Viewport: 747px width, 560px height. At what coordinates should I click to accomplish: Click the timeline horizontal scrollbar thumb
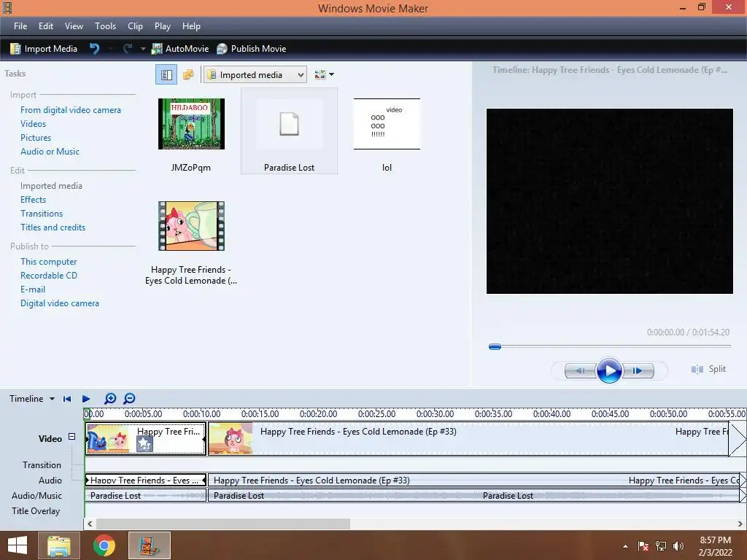coord(223,524)
